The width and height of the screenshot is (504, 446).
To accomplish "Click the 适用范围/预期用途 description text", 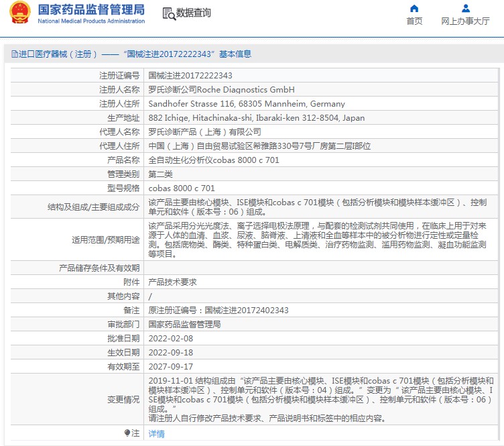I will click(318, 240).
